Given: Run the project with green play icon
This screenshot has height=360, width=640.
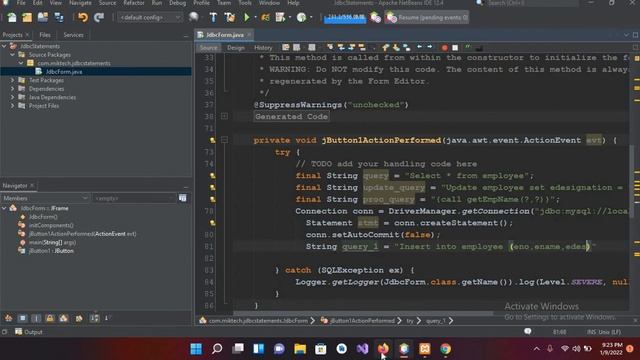Looking at the screenshot, I should 247,17.
